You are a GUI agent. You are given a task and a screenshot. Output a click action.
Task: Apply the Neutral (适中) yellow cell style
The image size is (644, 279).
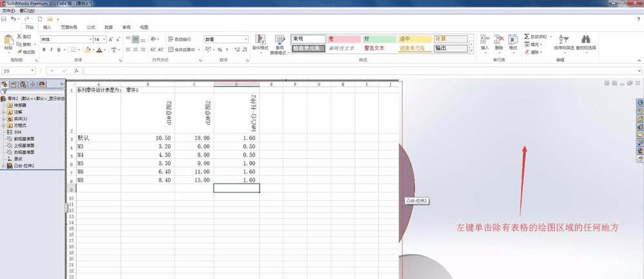[x=415, y=39]
